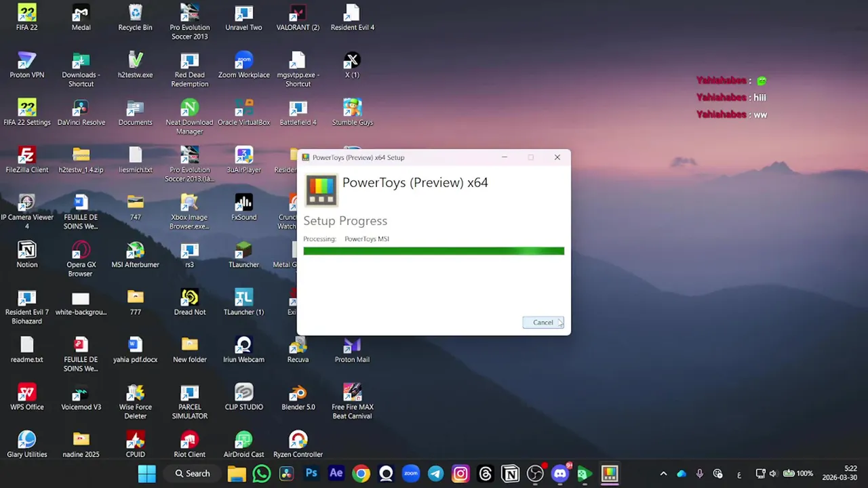Select the yahia pdf.docx file

(136, 349)
